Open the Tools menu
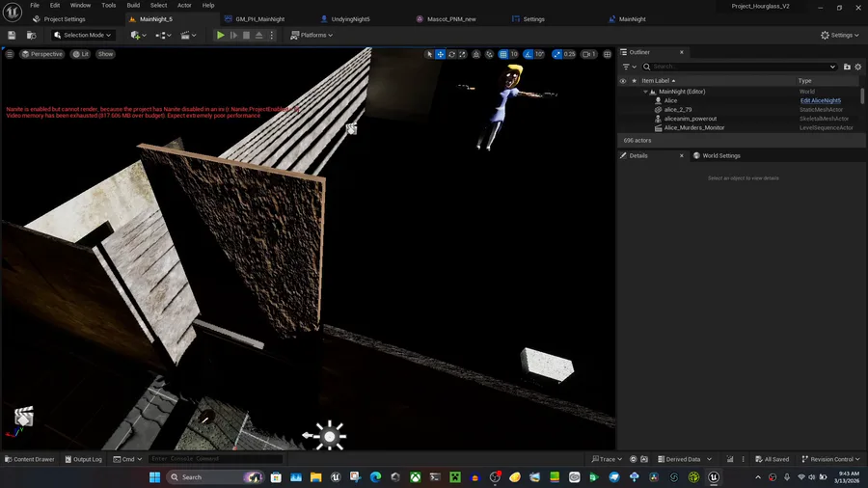The height and width of the screenshot is (488, 868). (108, 5)
